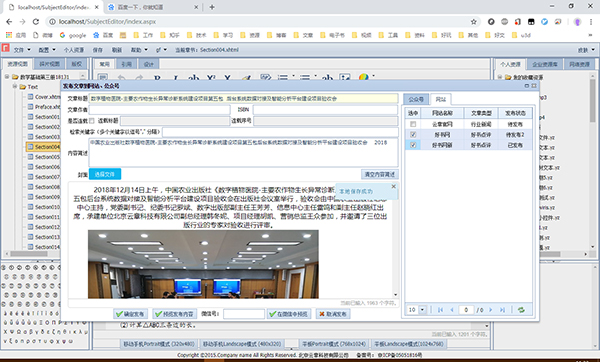
Task: Uncheck the row marked 待发布2
Action: tap(413, 135)
